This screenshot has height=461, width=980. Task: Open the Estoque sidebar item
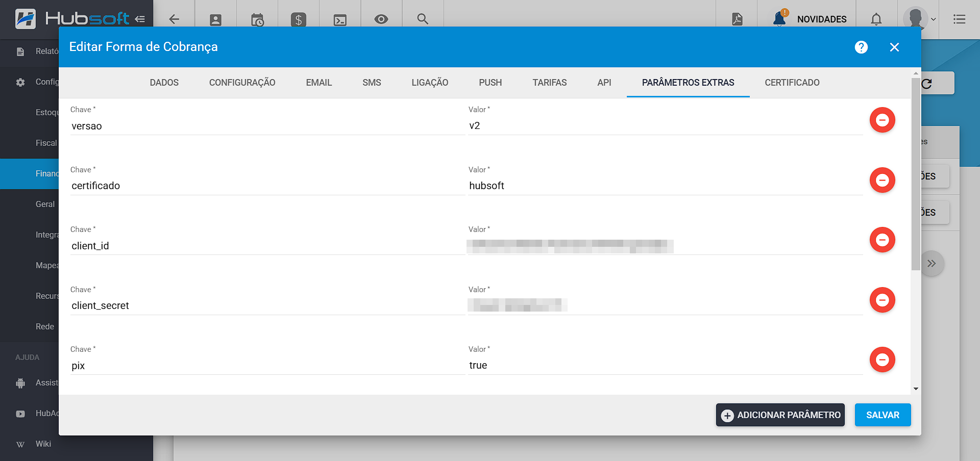30,113
